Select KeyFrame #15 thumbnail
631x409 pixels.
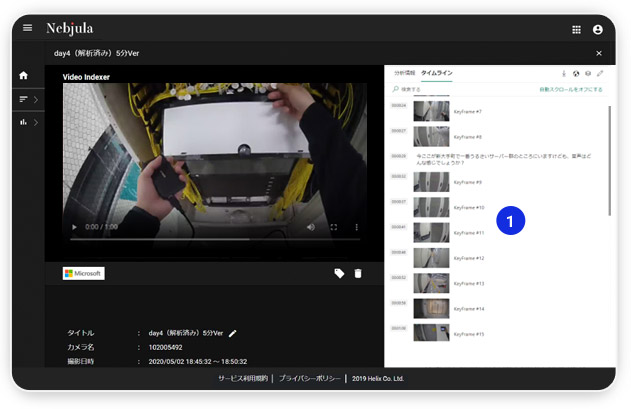click(x=431, y=333)
